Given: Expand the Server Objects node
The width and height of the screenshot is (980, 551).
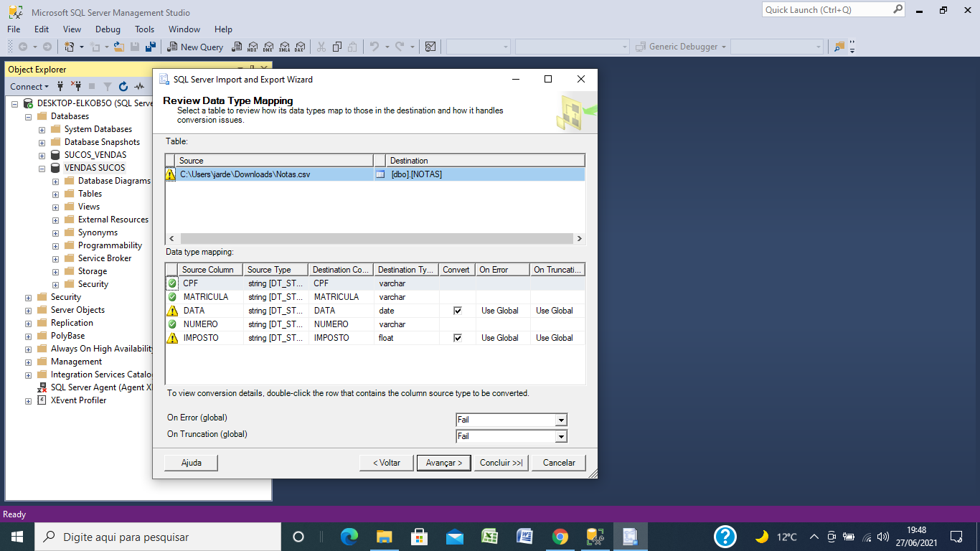Looking at the screenshot, I should coord(28,310).
